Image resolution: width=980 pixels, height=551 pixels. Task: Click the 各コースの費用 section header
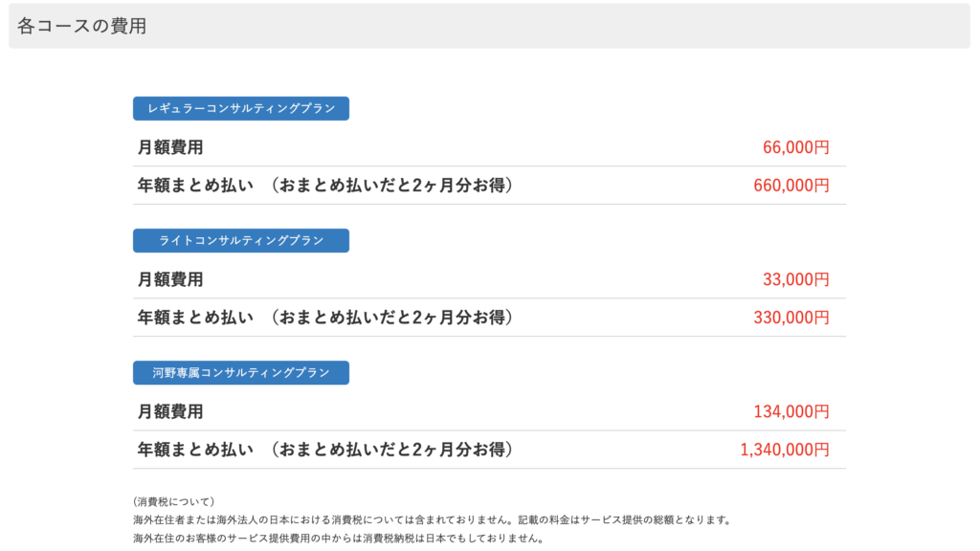(x=82, y=27)
